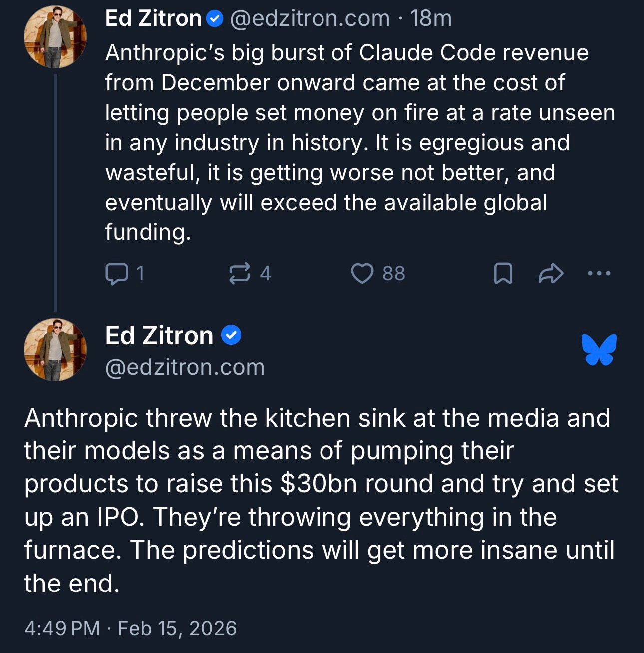Open Ed Zitron's profile from top post name

click(153, 19)
